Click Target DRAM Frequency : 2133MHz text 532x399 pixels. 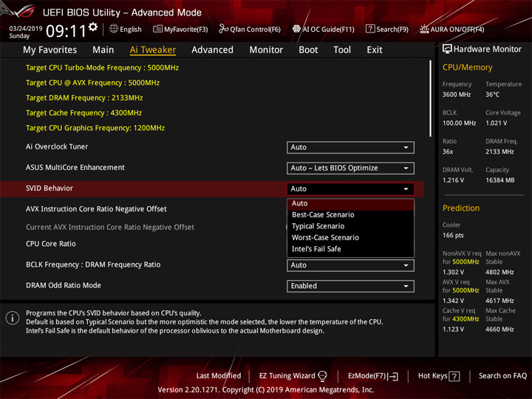point(84,98)
